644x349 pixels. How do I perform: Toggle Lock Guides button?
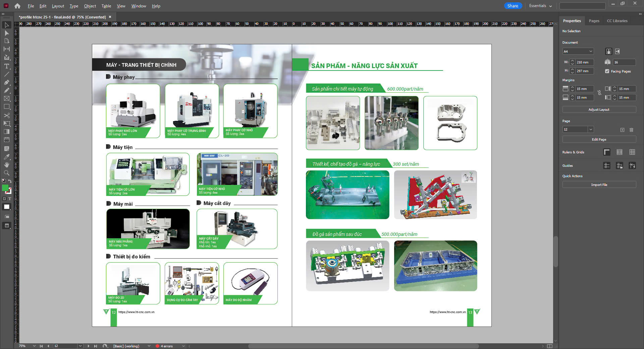pyautogui.click(x=620, y=165)
